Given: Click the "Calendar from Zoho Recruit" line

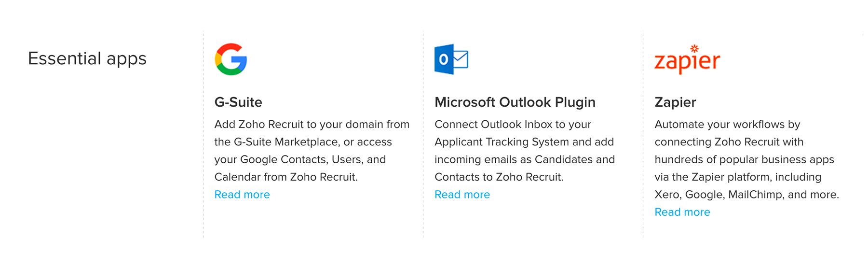Looking at the screenshot, I should point(286,177).
